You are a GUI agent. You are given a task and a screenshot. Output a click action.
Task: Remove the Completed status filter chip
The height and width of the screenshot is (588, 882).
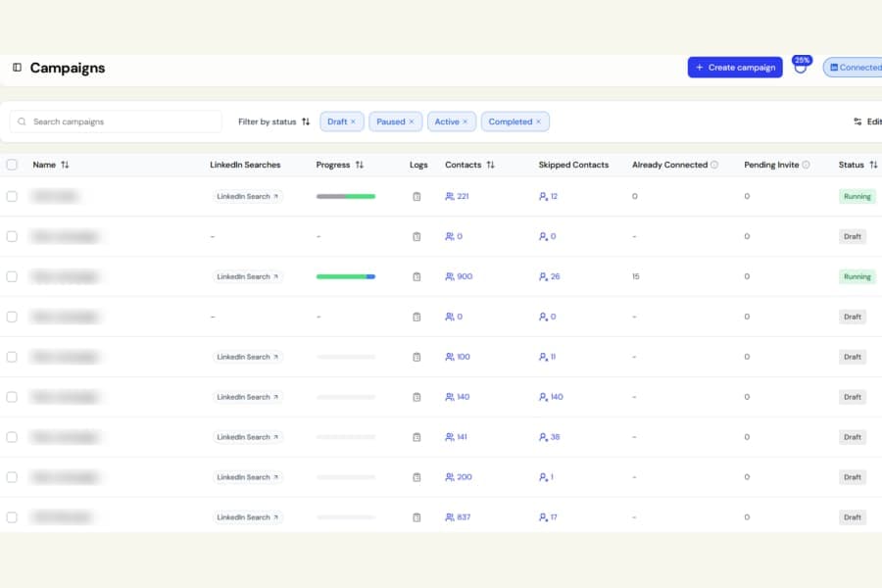pyautogui.click(x=538, y=122)
